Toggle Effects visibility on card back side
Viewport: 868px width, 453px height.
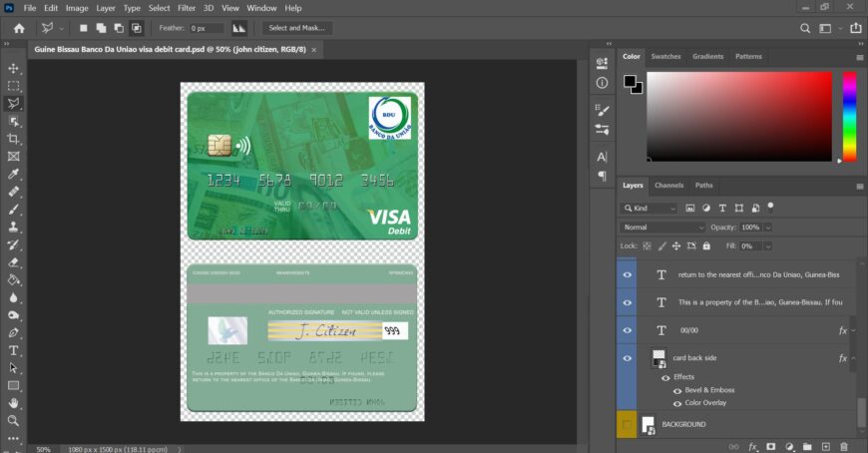(x=665, y=378)
